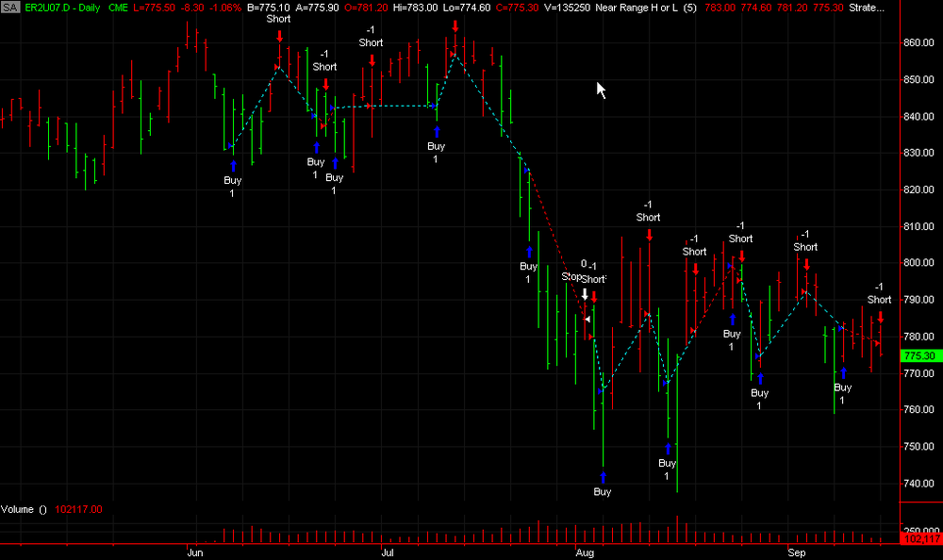Click the C=775.30 close value
The image size is (943, 560).
click(x=517, y=8)
